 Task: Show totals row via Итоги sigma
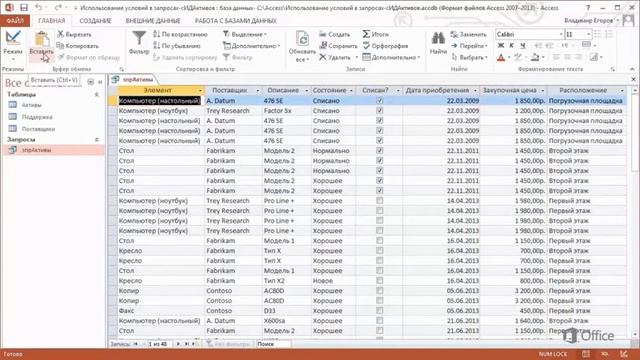pyautogui.click(x=376, y=34)
